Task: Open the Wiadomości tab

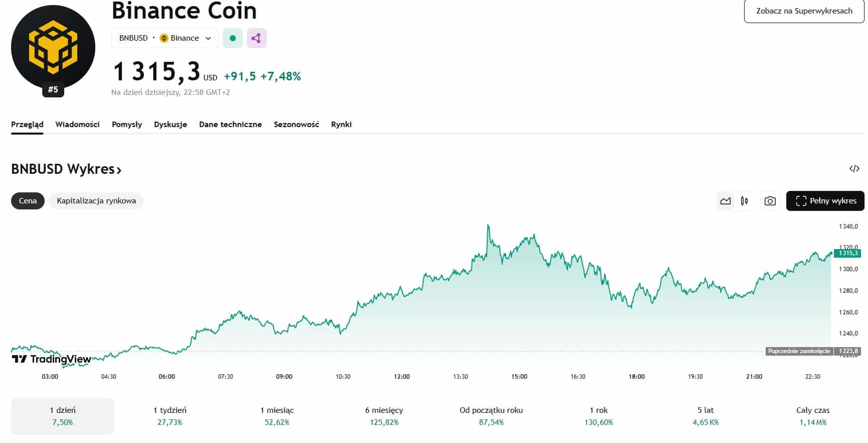Action: [x=77, y=125]
